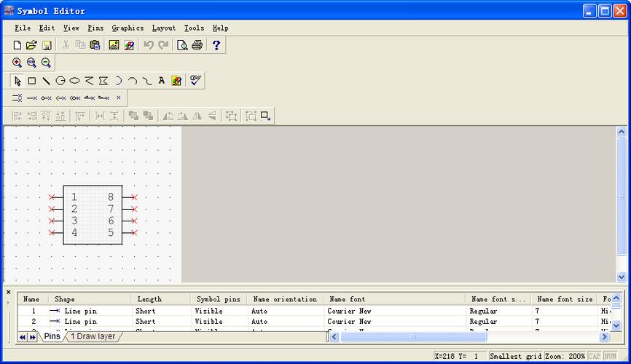
Task: Select the closed polygon bowtie tool
Action: pyautogui.click(x=103, y=81)
